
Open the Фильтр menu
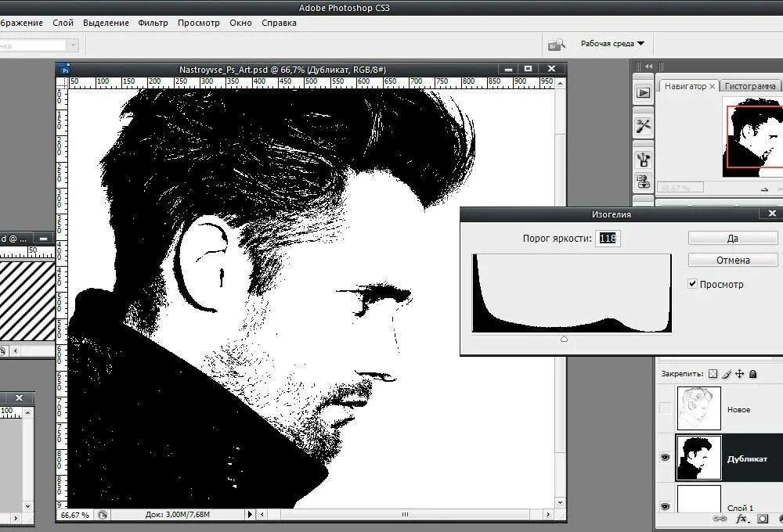[153, 23]
